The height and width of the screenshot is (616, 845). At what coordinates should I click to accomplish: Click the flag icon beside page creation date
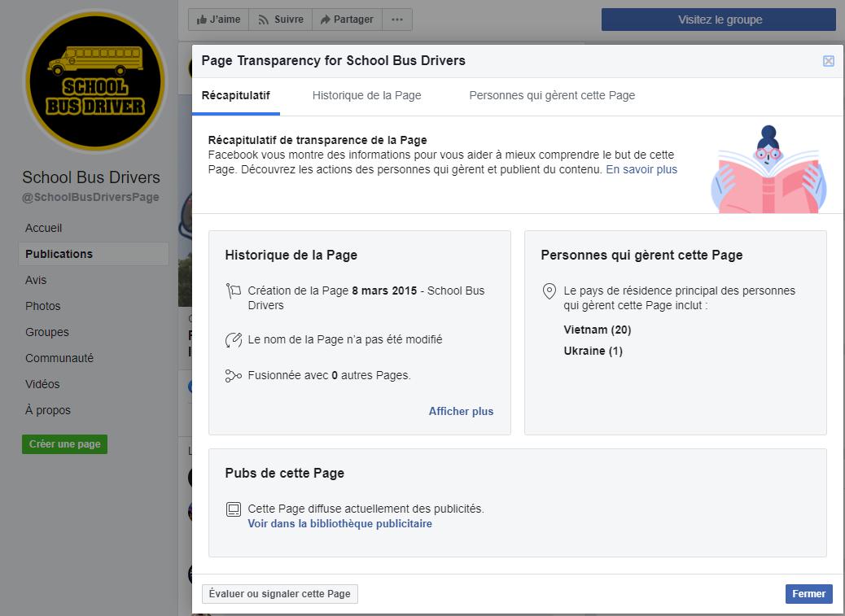point(234,291)
